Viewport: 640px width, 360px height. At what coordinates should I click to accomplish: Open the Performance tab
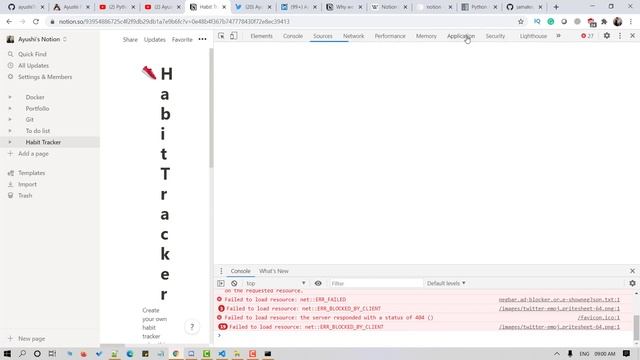(390, 36)
